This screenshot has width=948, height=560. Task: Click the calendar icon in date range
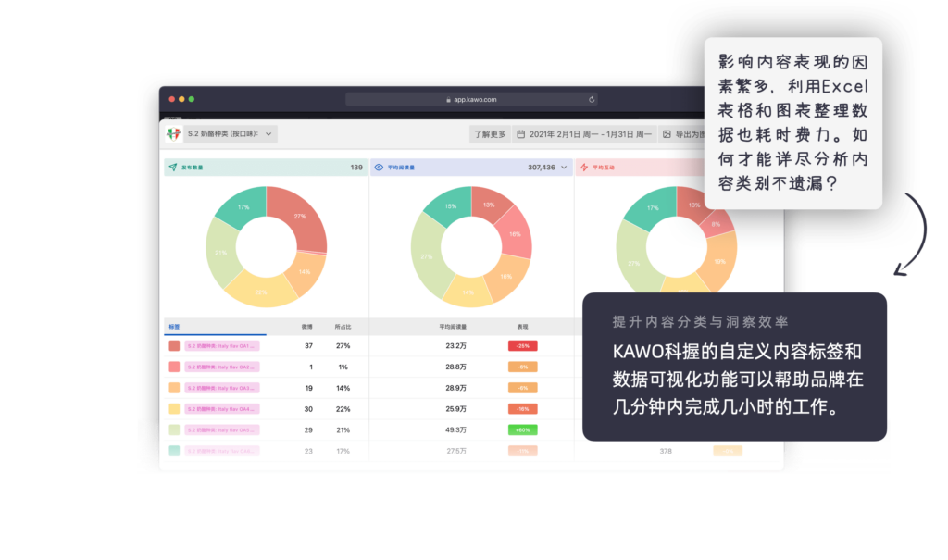pyautogui.click(x=520, y=134)
